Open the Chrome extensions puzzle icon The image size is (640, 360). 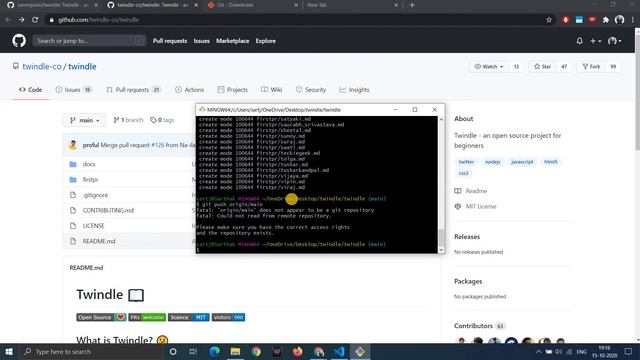pyautogui.click(x=605, y=20)
